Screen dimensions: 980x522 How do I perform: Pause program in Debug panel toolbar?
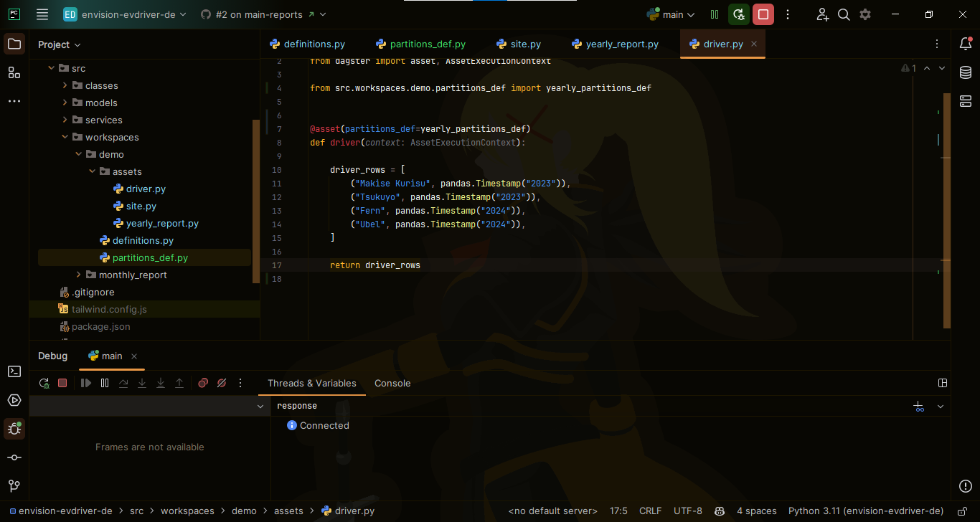105,384
